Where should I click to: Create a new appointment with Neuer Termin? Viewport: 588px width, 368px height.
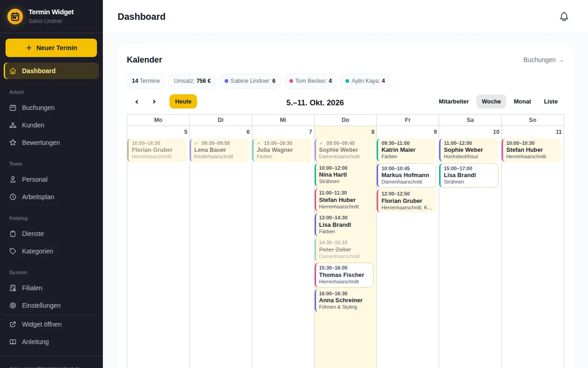click(x=51, y=48)
